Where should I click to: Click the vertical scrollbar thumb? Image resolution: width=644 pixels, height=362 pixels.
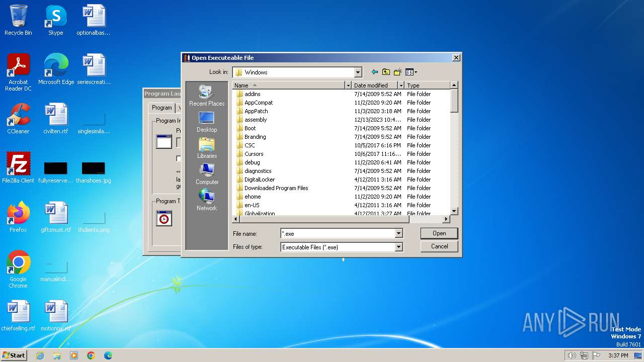(454, 101)
